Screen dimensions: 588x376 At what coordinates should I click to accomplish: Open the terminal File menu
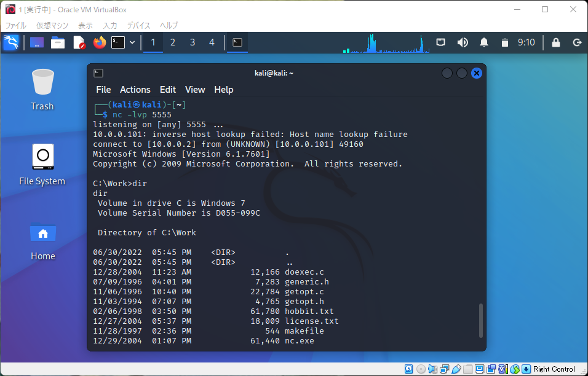(x=103, y=90)
